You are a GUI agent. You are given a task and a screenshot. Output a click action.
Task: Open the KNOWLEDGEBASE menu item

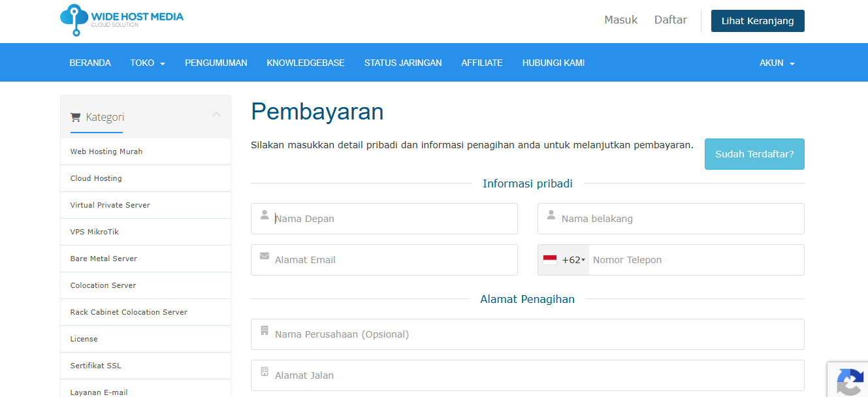(x=306, y=63)
